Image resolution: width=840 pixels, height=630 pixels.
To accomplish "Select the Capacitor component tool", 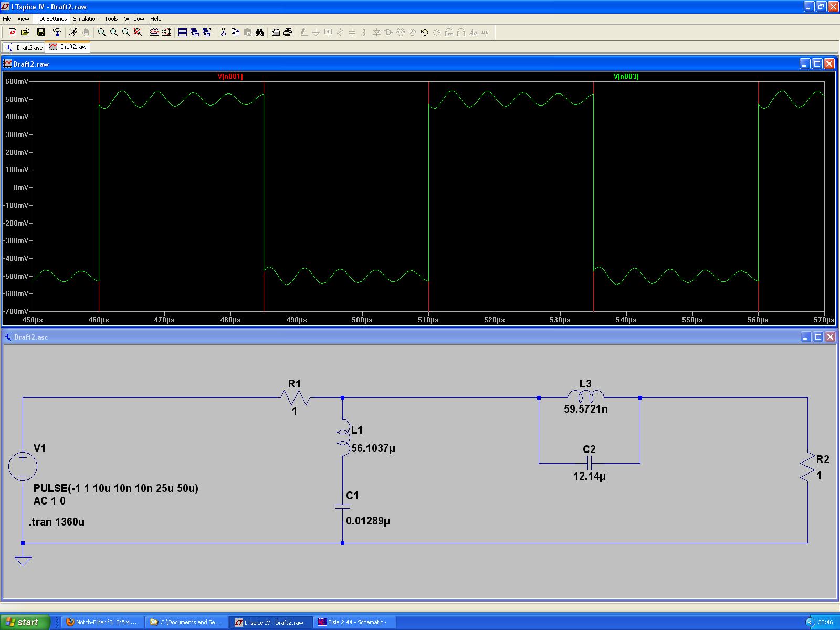I will click(352, 33).
